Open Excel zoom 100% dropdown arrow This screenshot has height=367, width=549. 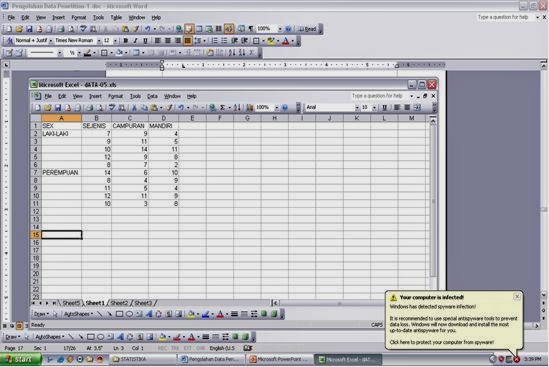point(277,108)
